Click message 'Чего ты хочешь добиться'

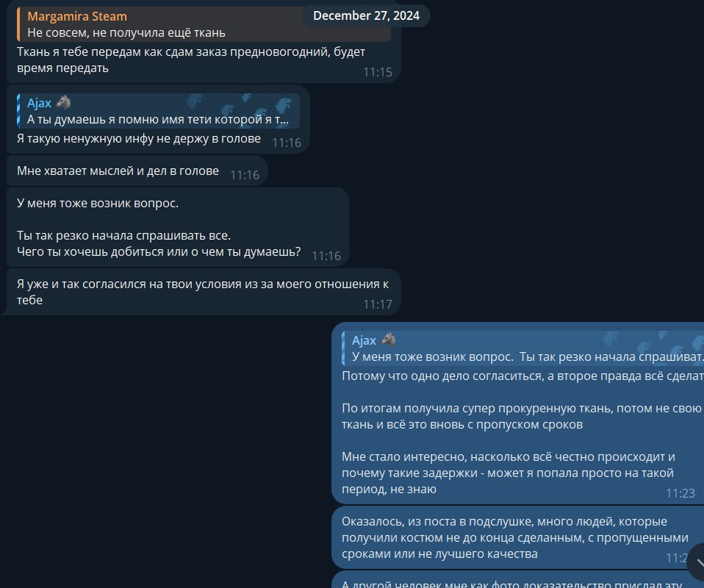[x=159, y=251]
